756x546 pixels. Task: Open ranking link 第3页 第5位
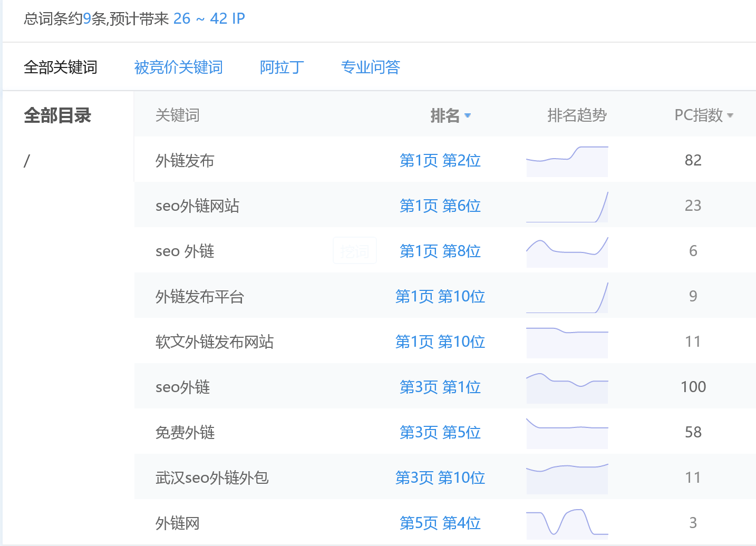[440, 433]
